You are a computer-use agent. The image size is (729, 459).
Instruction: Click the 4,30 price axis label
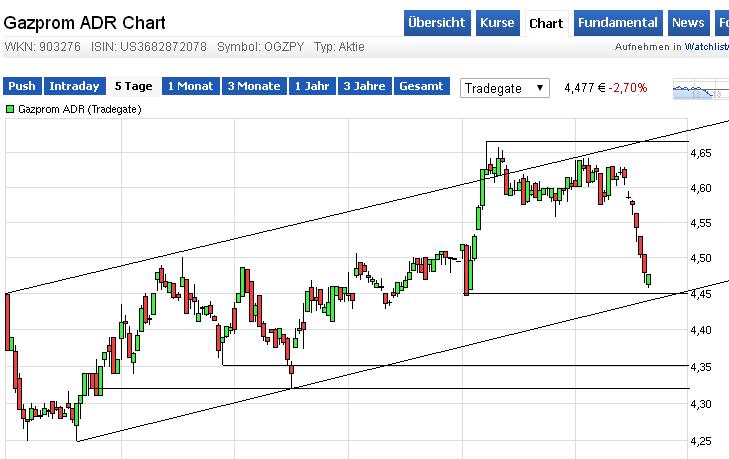[701, 404]
